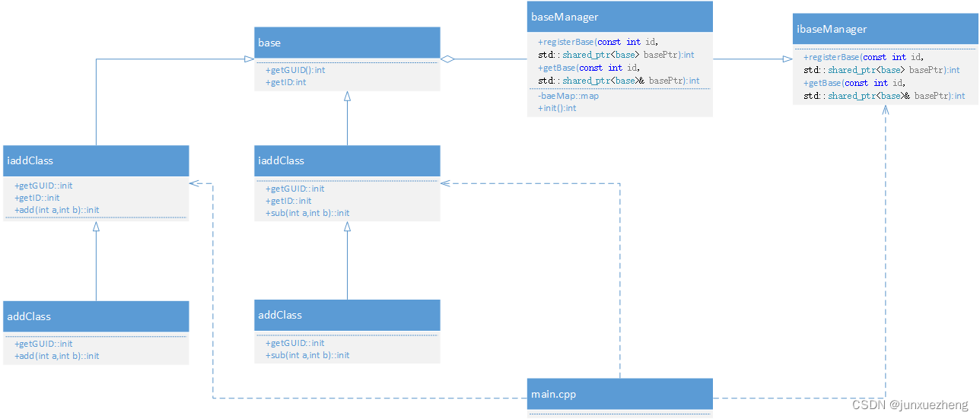Click +getID::init directly above the +sub method

coord(288,201)
